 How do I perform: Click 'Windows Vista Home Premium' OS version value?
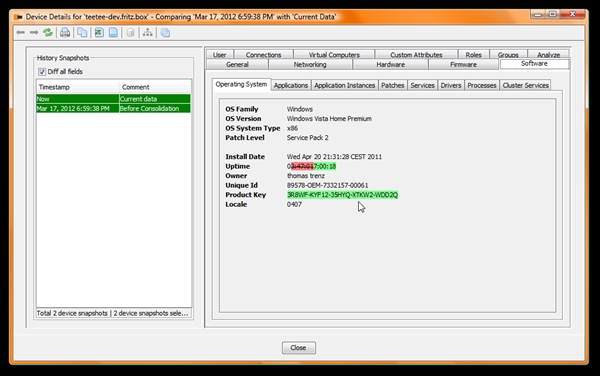click(x=329, y=119)
